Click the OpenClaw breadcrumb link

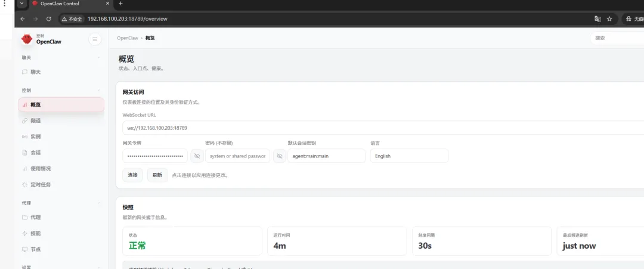(x=128, y=38)
